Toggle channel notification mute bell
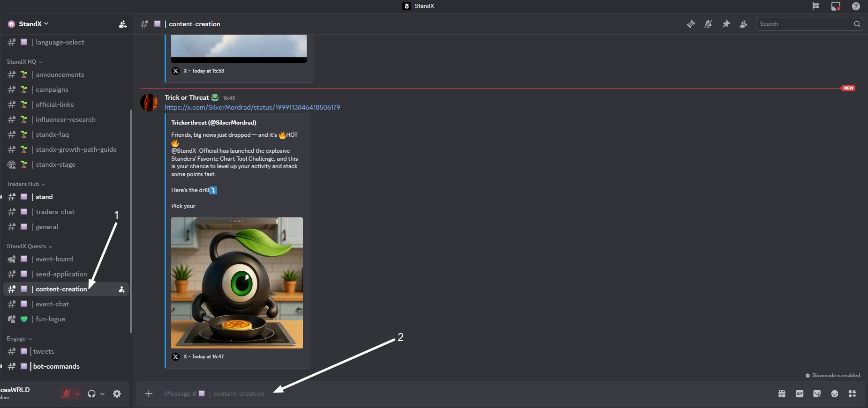The height and width of the screenshot is (408, 868). click(x=708, y=24)
